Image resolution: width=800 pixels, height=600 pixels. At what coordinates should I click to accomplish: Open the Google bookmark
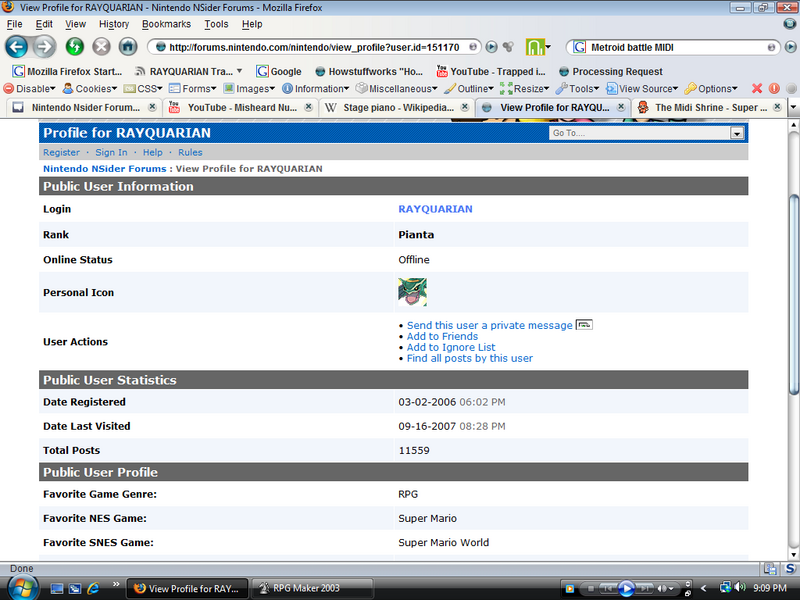279,71
